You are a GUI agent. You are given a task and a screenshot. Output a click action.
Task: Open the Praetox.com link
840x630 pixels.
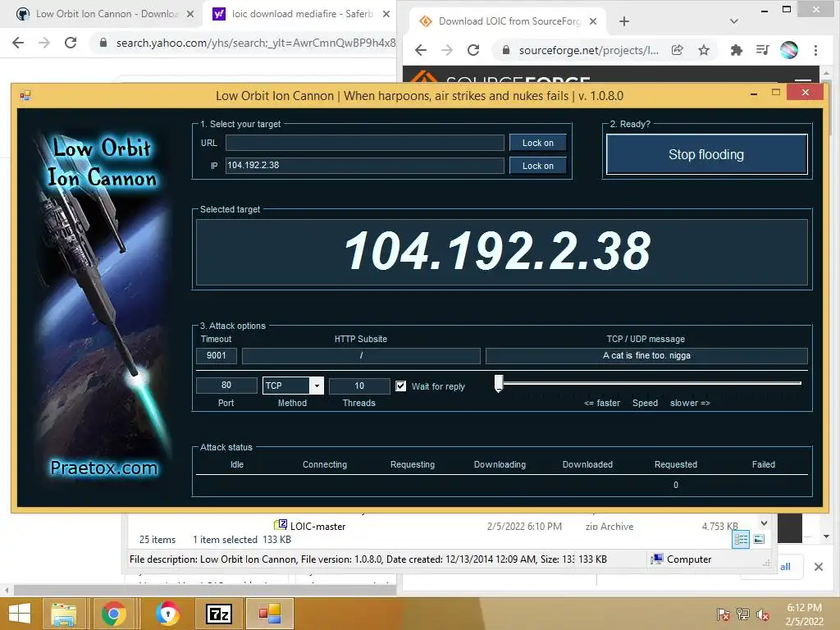[x=104, y=468]
